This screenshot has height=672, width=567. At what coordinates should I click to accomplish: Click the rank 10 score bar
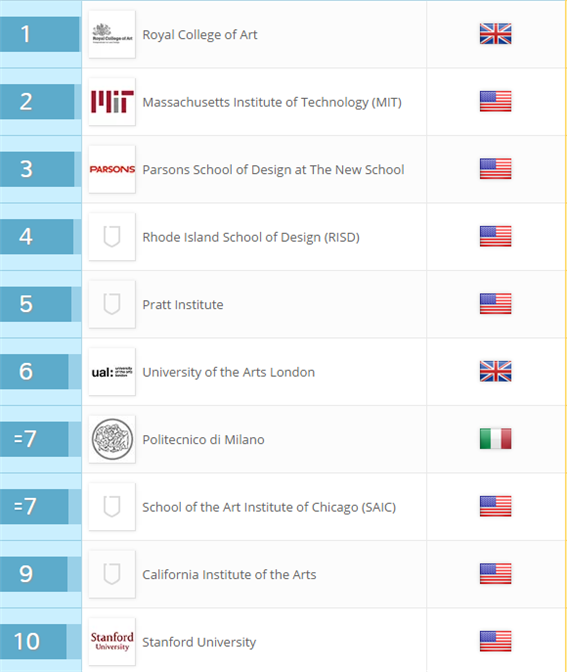click(33, 642)
